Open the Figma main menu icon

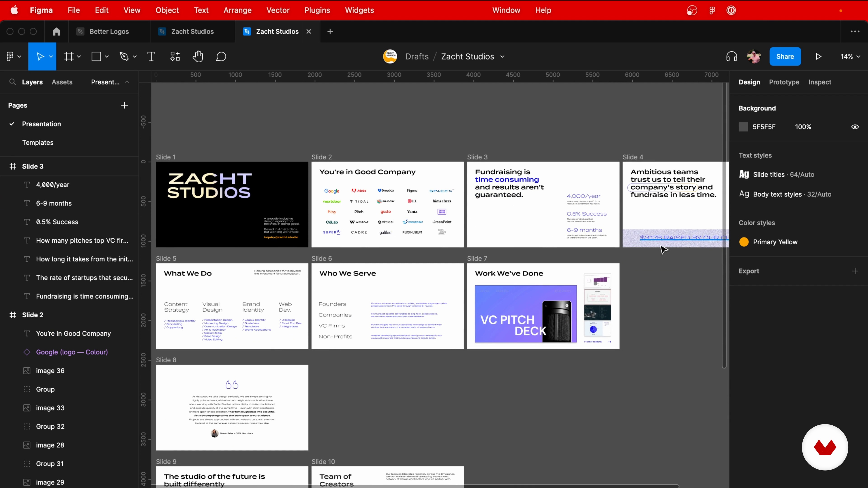10,56
